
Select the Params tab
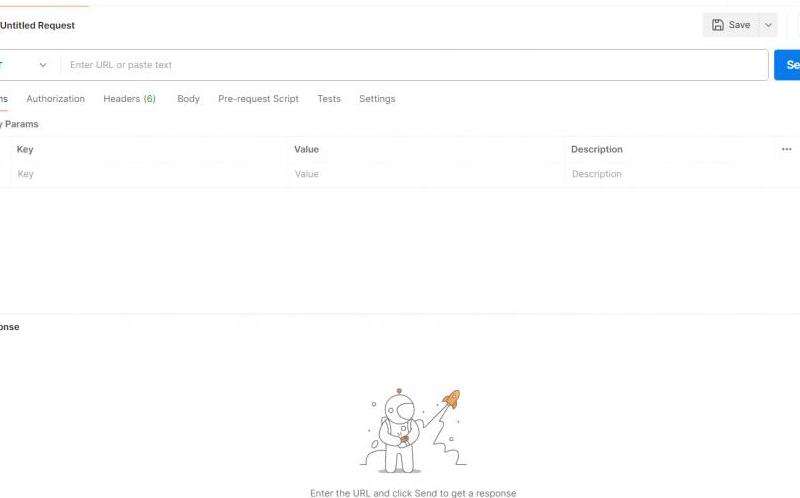[x=3, y=99]
